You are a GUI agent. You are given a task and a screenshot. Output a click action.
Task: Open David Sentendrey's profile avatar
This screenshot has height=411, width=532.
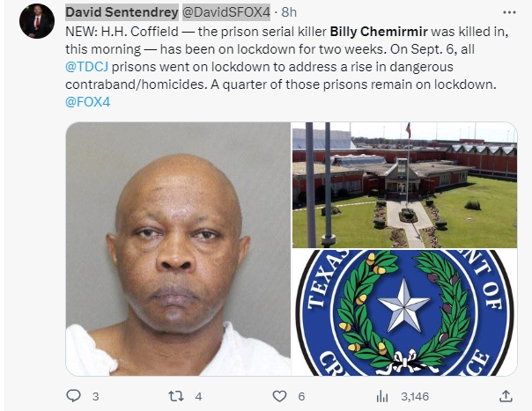37,21
